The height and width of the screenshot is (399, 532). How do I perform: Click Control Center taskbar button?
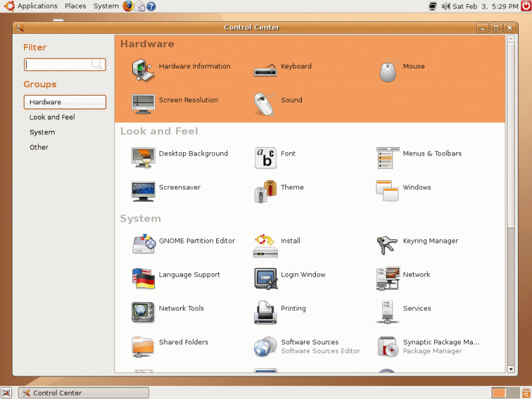point(84,393)
